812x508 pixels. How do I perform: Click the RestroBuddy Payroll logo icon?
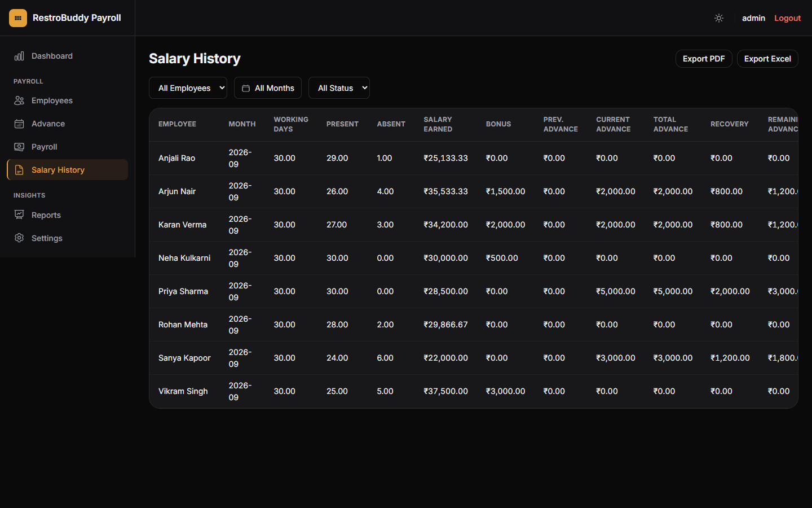pos(18,18)
